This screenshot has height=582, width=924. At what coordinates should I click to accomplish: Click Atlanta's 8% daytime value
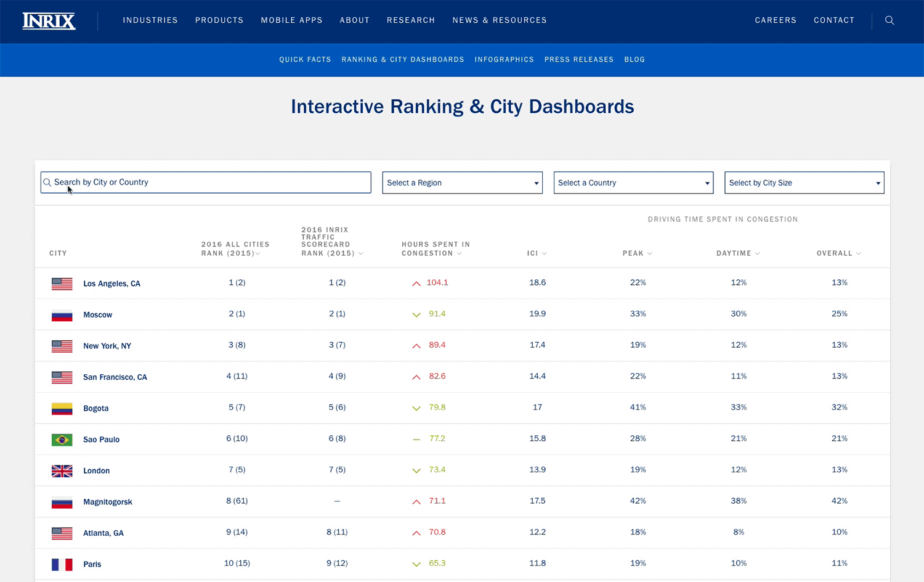(739, 532)
